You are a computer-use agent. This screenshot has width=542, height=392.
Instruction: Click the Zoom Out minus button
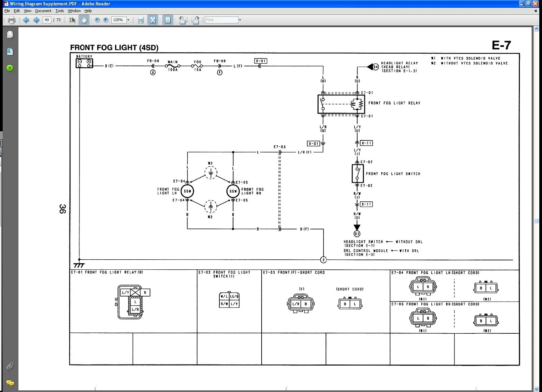point(97,20)
